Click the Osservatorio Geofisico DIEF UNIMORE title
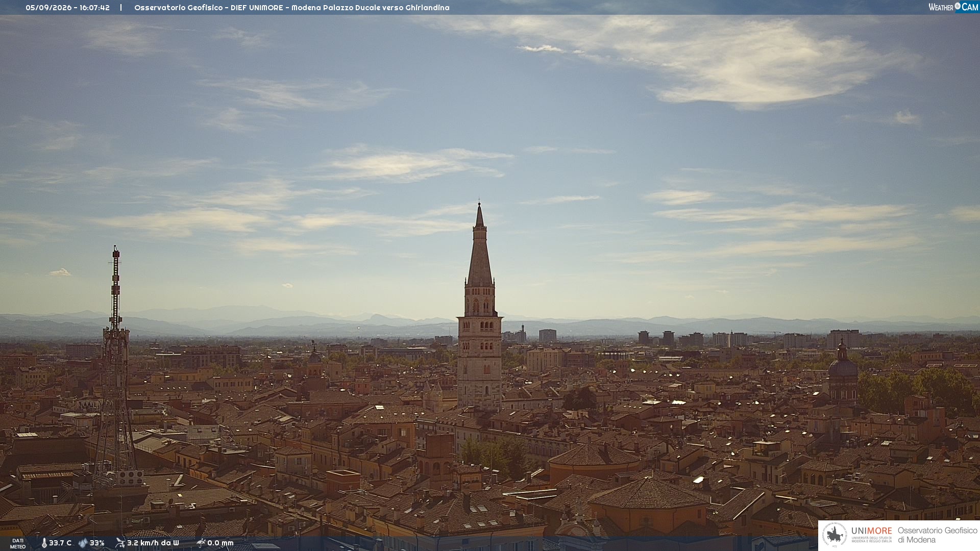Viewport: 980px width, 551px height. (208, 8)
